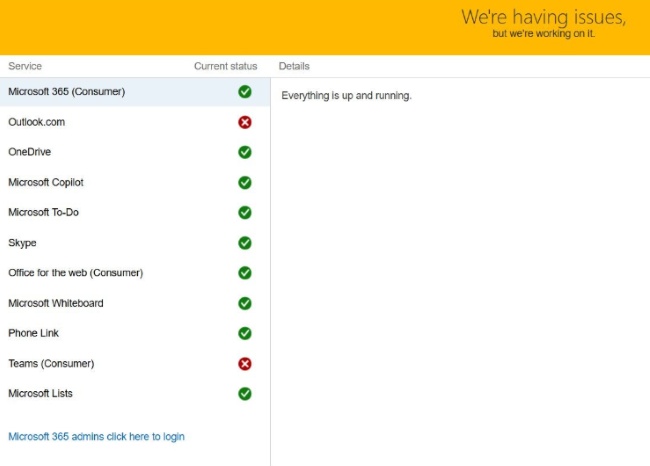The width and height of the screenshot is (650, 466).
Task: Select OneDrive in the service list
Action: click(x=30, y=152)
